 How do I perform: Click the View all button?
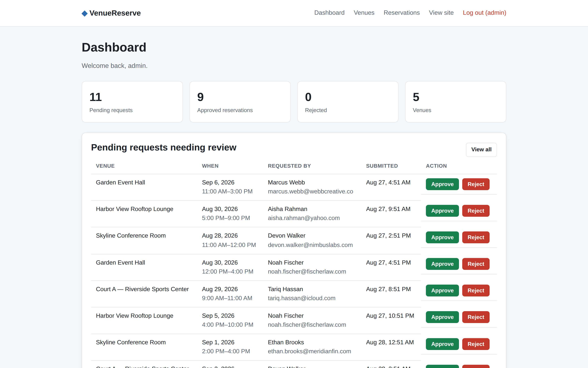click(x=481, y=149)
